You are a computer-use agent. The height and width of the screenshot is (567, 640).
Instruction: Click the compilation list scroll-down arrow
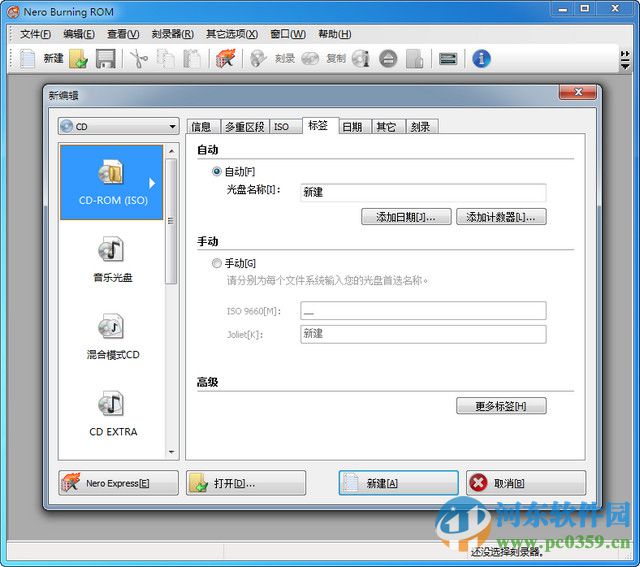pos(171,451)
